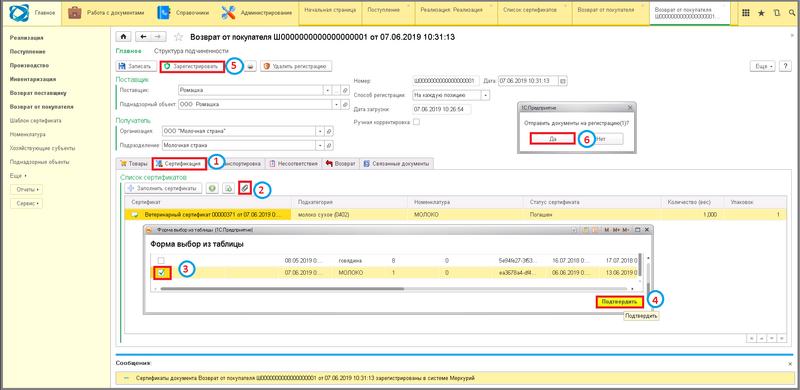Image resolution: width=800 pixels, height=390 pixels.
Task: Click the print icon next to Зарегистрировать
Action: [x=250, y=66]
